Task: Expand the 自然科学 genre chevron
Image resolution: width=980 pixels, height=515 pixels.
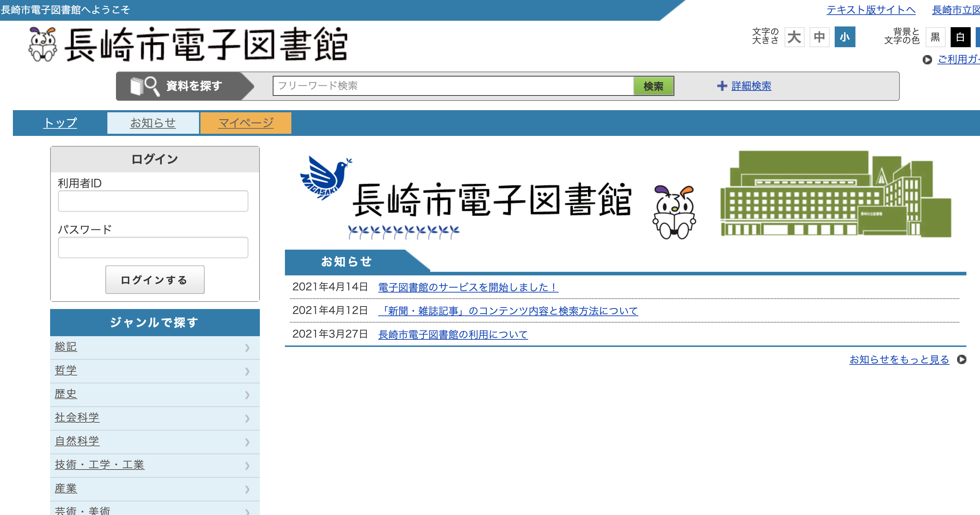Action: pos(247,442)
